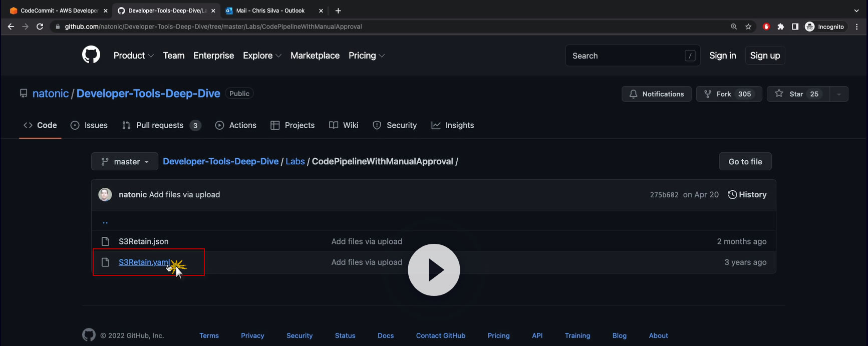This screenshot has width=868, height=346.
Task: Open a new browser tab with plus icon
Action: coord(338,11)
